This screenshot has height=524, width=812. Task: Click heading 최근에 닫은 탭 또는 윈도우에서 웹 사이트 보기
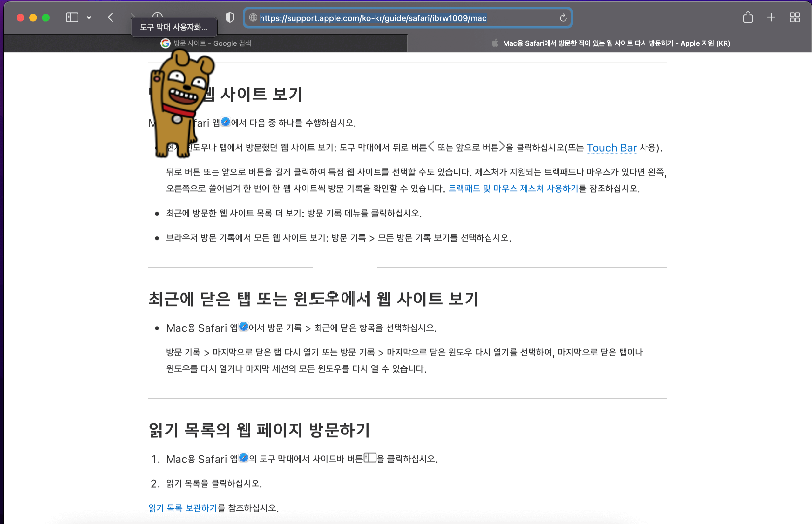pyautogui.click(x=314, y=299)
